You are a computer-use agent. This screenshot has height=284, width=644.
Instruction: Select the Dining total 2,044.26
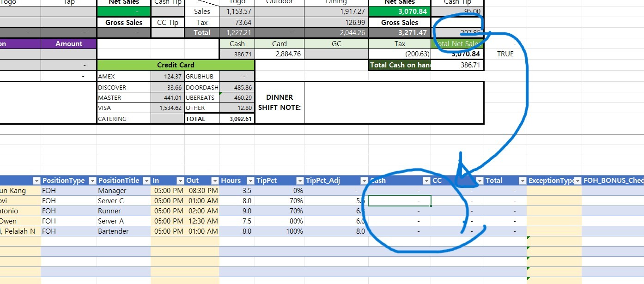pyautogui.click(x=336, y=33)
